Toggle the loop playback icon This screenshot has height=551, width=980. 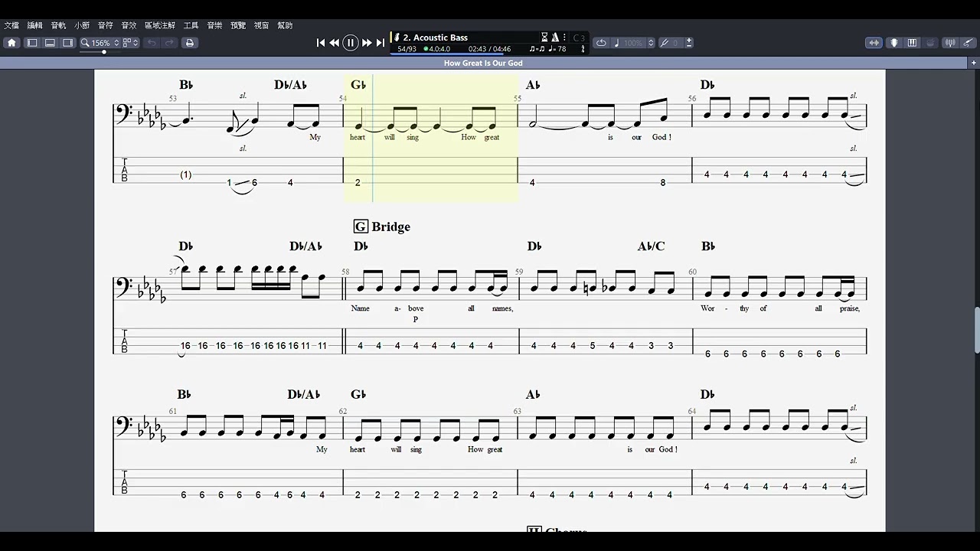pos(601,43)
